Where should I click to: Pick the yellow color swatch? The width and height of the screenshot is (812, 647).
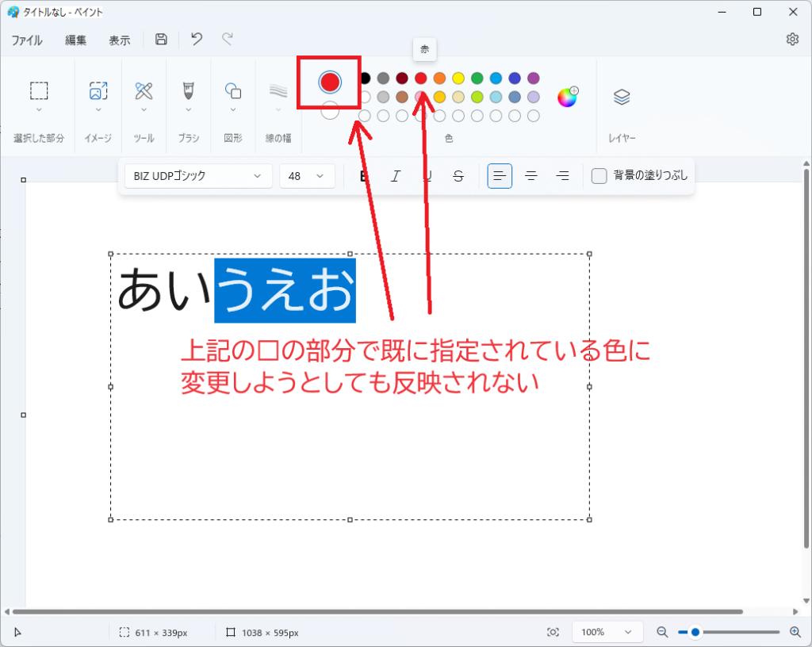pos(458,78)
